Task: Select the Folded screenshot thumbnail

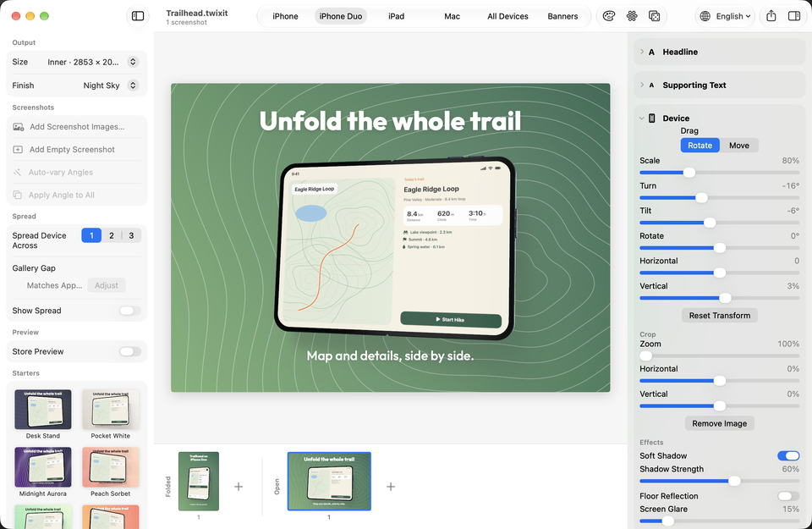Action: tap(198, 482)
